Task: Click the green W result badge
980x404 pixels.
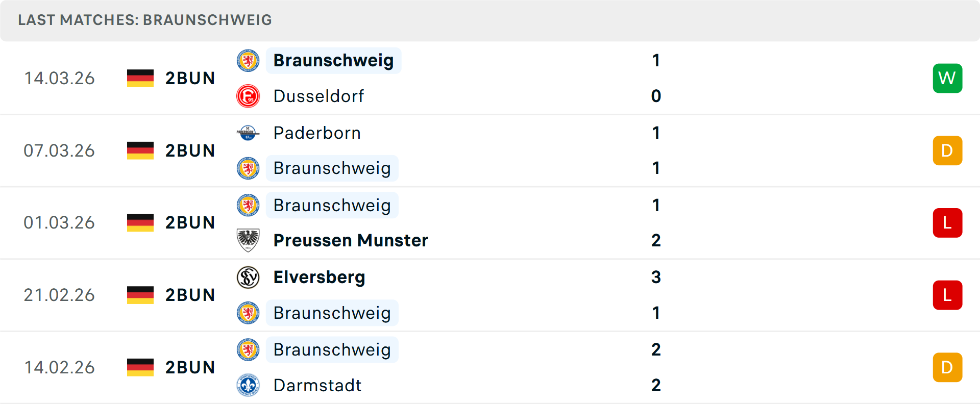Action: point(947,78)
